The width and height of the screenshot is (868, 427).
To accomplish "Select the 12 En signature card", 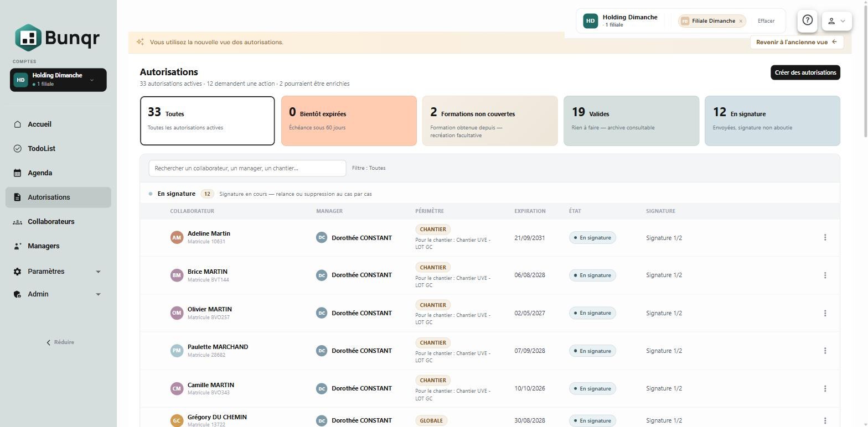I will coord(772,121).
